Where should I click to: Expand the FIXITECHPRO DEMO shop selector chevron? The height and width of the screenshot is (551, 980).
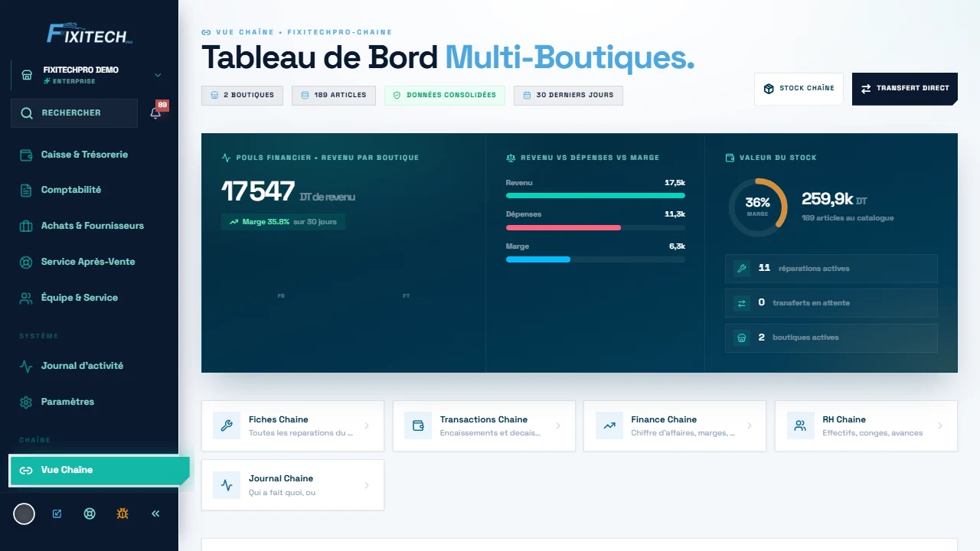(x=158, y=75)
